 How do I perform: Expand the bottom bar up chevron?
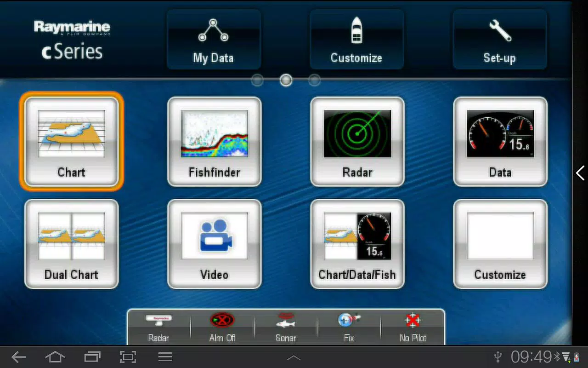[294, 357]
